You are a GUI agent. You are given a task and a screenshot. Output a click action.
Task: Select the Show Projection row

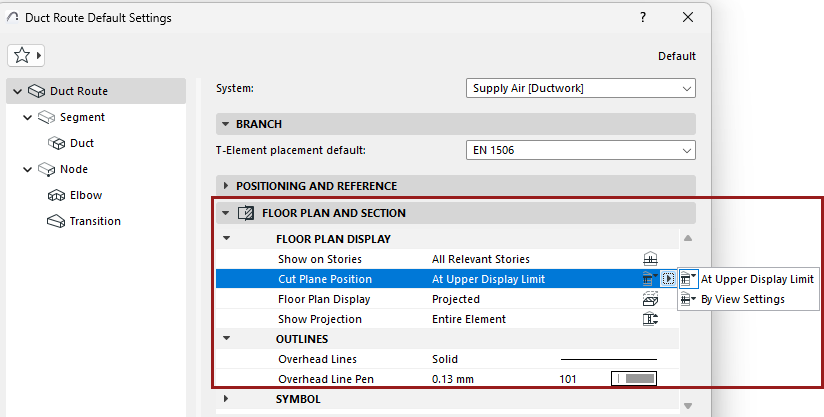click(447, 319)
